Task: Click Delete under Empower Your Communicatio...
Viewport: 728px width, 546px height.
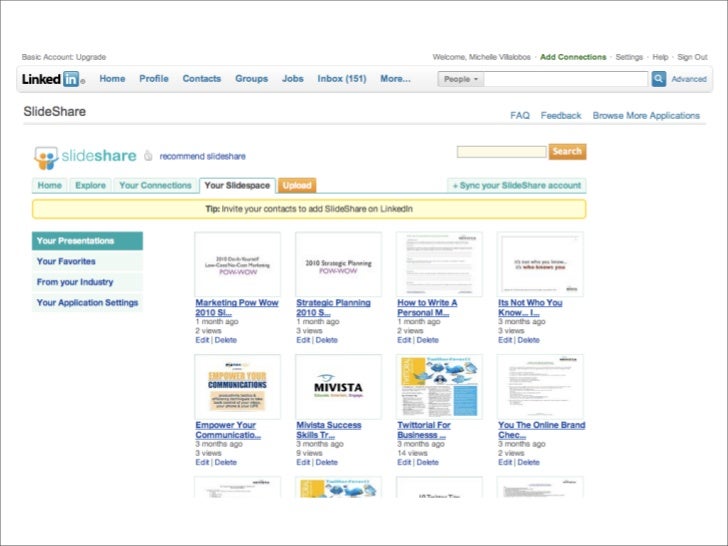Action: click(x=226, y=462)
